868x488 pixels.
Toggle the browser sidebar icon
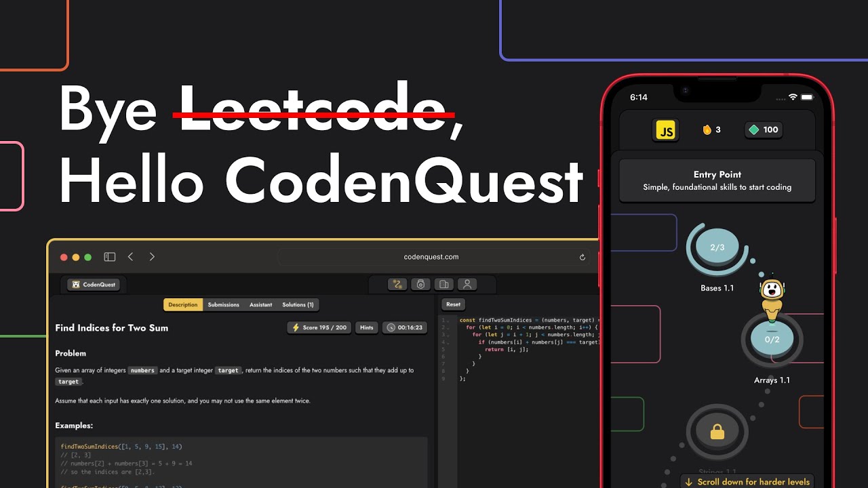click(109, 257)
